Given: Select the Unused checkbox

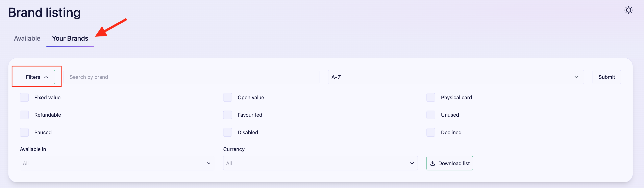Looking at the screenshot, I should pos(431,115).
